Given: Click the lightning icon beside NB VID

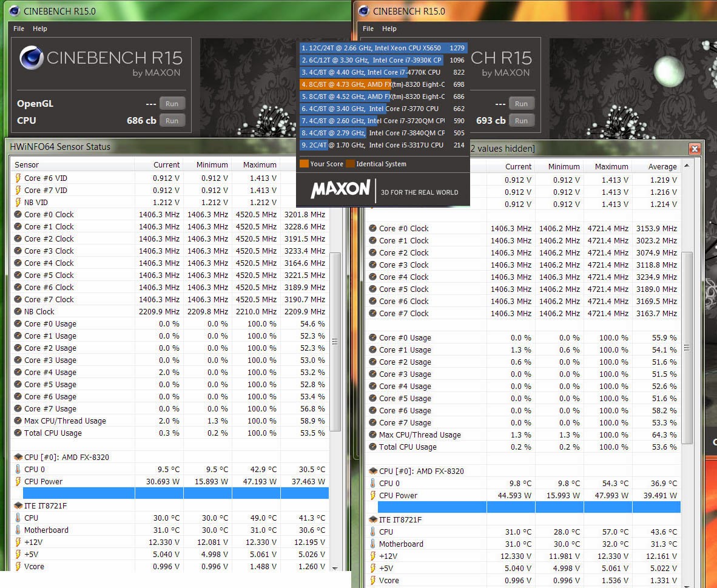Looking at the screenshot, I should 18,202.
